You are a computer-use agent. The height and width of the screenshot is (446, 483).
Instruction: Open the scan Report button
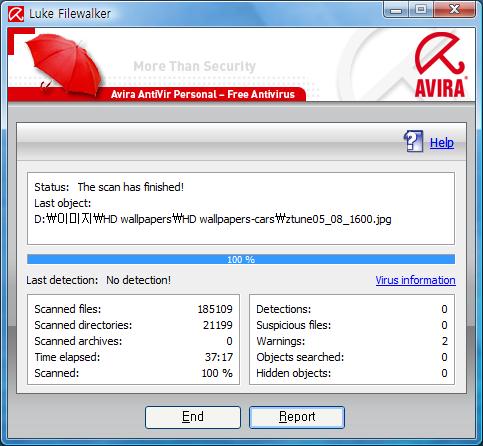pyautogui.click(x=297, y=417)
